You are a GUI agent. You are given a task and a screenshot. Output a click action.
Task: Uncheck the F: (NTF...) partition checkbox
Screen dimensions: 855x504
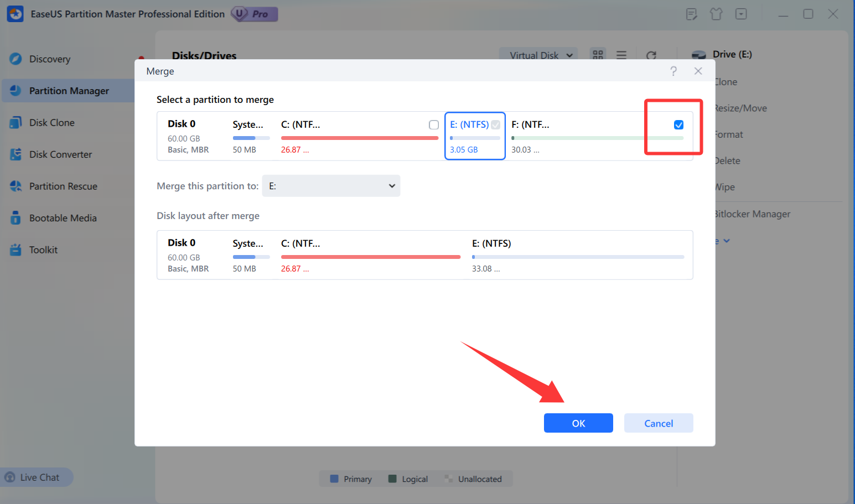click(x=678, y=124)
